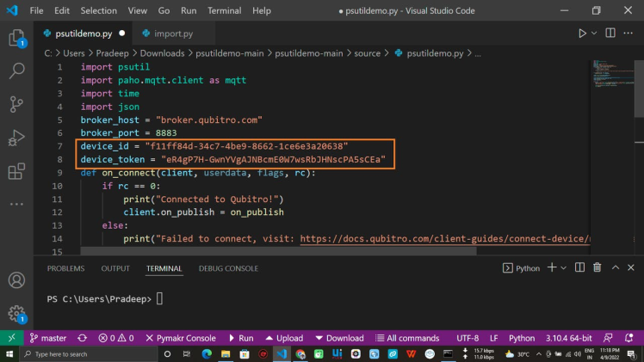
Task: Select the Python language mode in status bar
Action: pyautogui.click(x=521, y=338)
